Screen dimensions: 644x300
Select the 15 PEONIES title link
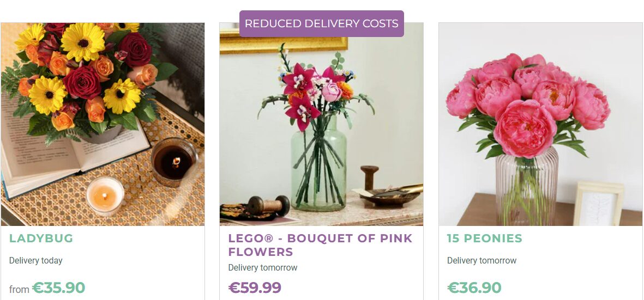pyautogui.click(x=484, y=238)
